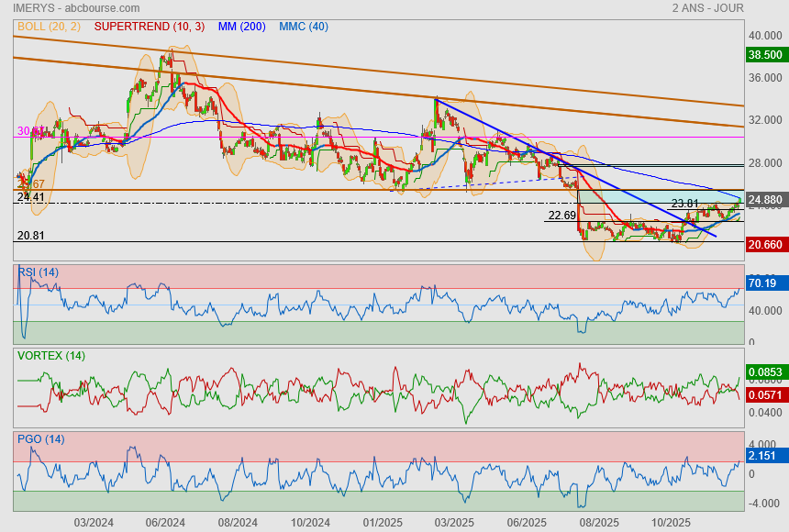Select the 24.880 current price badge
Screen dimensions: 789x532
coord(765,199)
